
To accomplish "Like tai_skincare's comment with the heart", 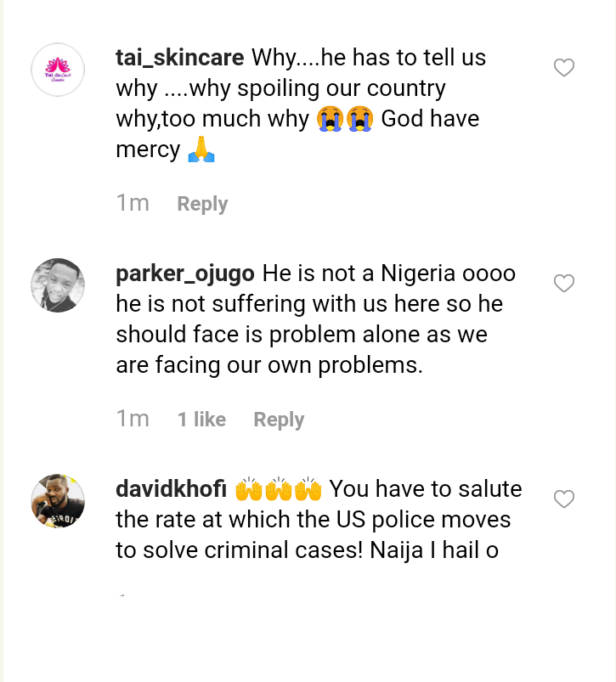I will click(x=564, y=68).
